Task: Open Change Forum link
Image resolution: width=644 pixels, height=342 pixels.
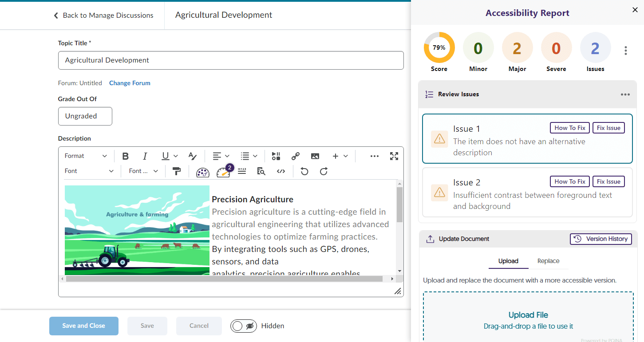Action: pyautogui.click(x=130, y=83)
